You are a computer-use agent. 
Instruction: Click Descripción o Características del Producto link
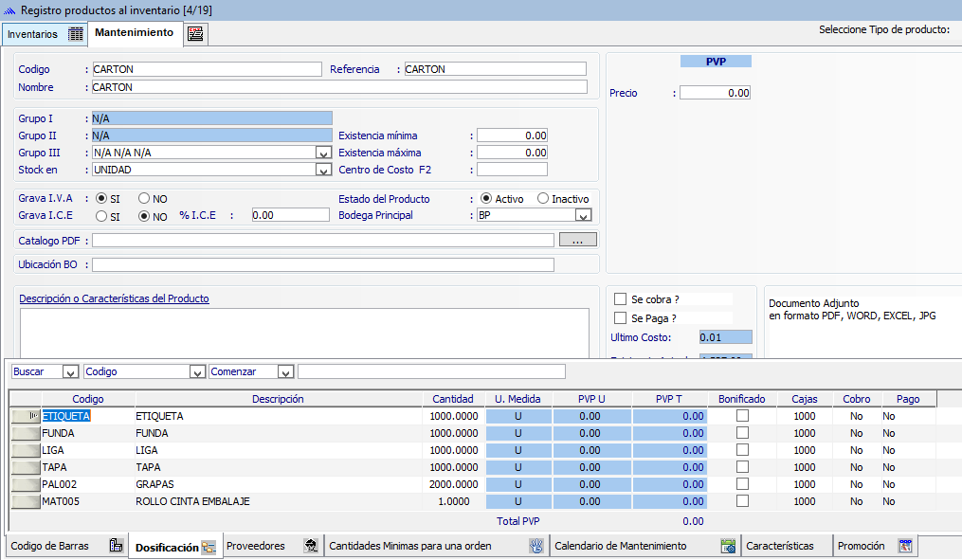click(x=114, y=298)
